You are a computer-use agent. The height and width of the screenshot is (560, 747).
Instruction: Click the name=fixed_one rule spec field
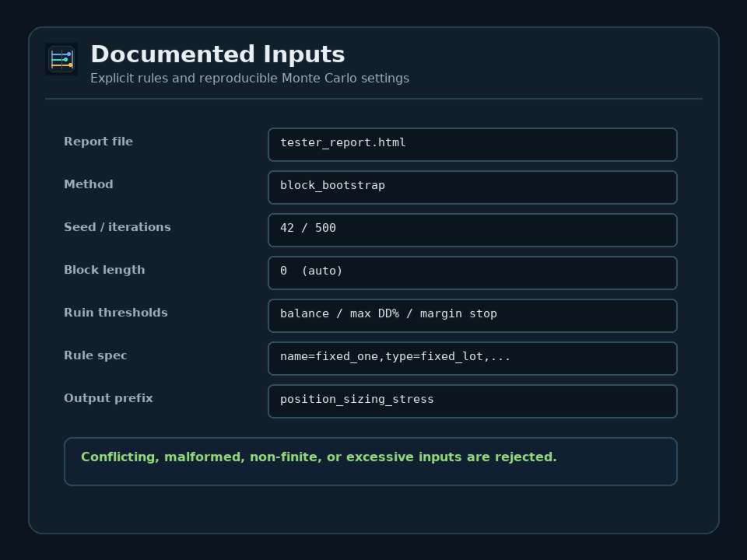472,359
